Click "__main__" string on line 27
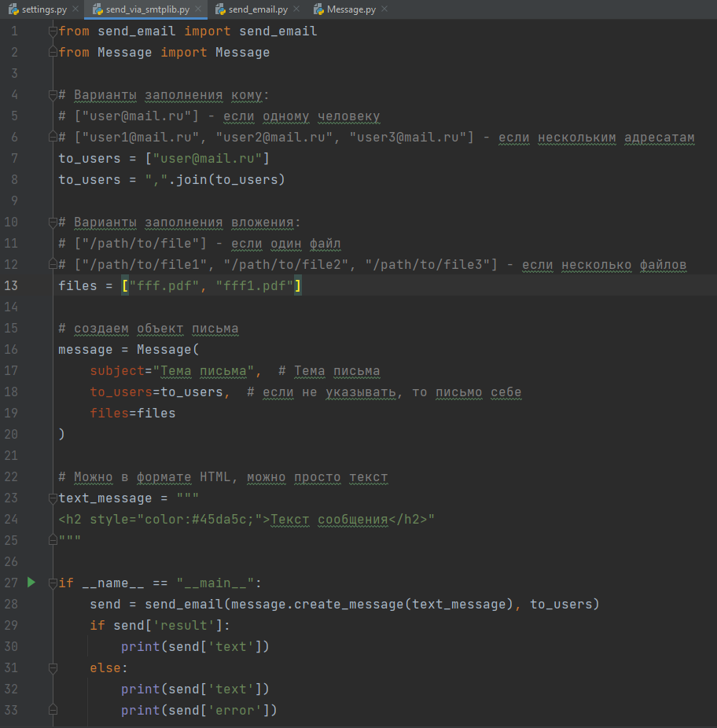 click(215, 583)
